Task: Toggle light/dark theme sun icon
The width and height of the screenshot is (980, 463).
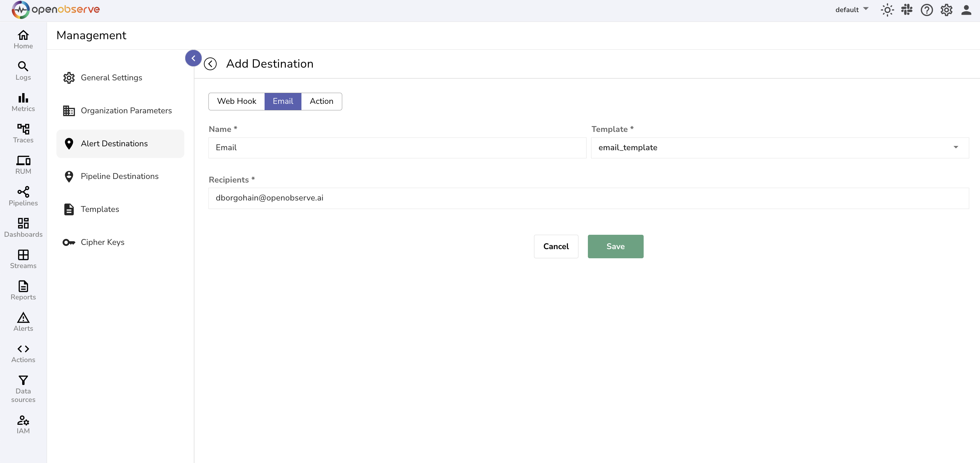Action: pos(887,10)
